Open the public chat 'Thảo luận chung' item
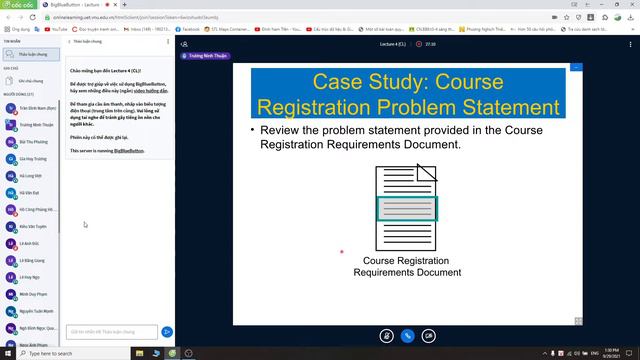The height and width of the screenshot is (360, 640). coord(31,54)
